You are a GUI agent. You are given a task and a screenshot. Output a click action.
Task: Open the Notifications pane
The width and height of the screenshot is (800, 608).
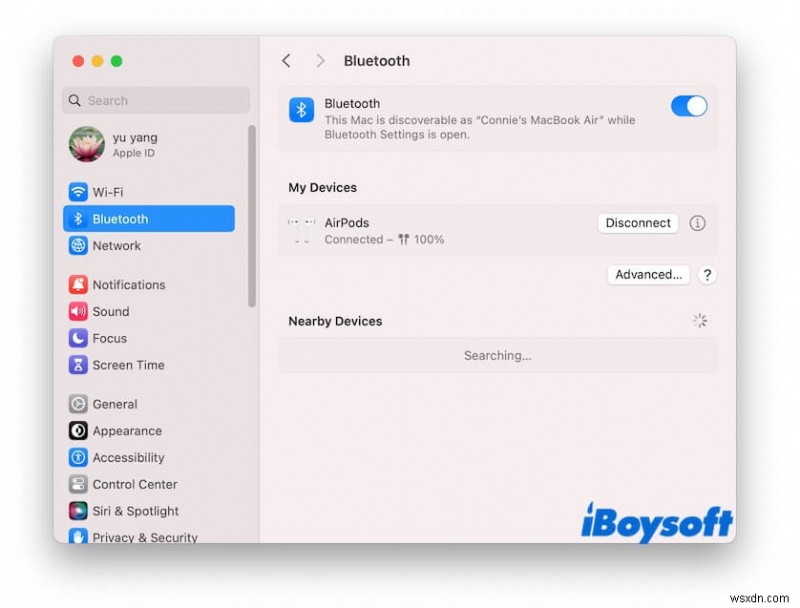pos(149,285)
